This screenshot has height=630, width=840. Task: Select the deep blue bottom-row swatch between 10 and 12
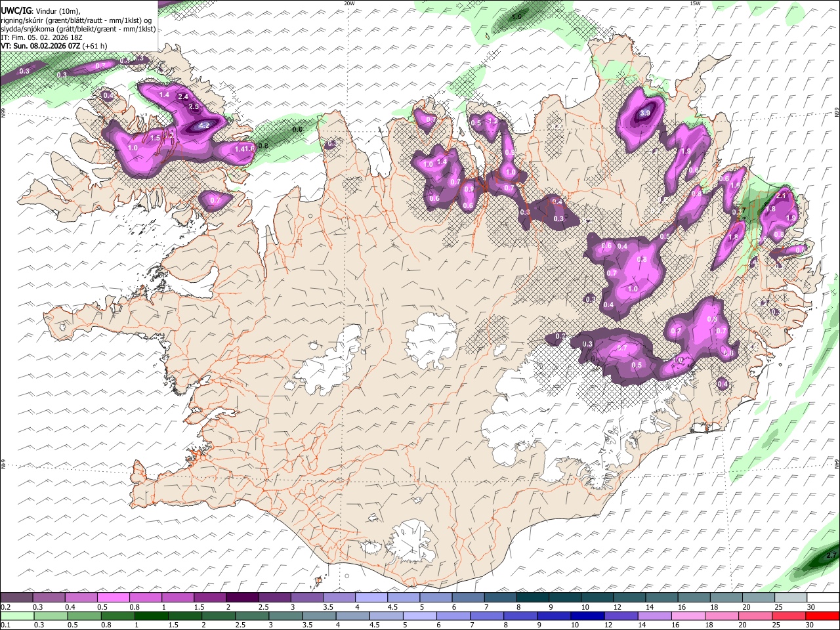(587, 616)
